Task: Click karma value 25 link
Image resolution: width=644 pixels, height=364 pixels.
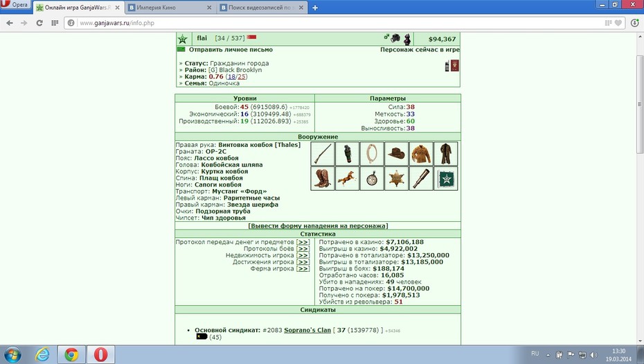Action: pos(242,76)
